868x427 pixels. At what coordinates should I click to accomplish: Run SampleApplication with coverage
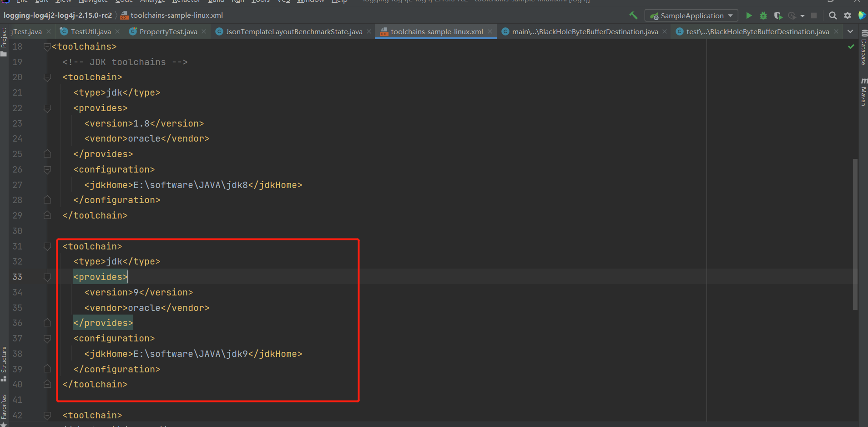pyautogui.click(x=778, y=15)
